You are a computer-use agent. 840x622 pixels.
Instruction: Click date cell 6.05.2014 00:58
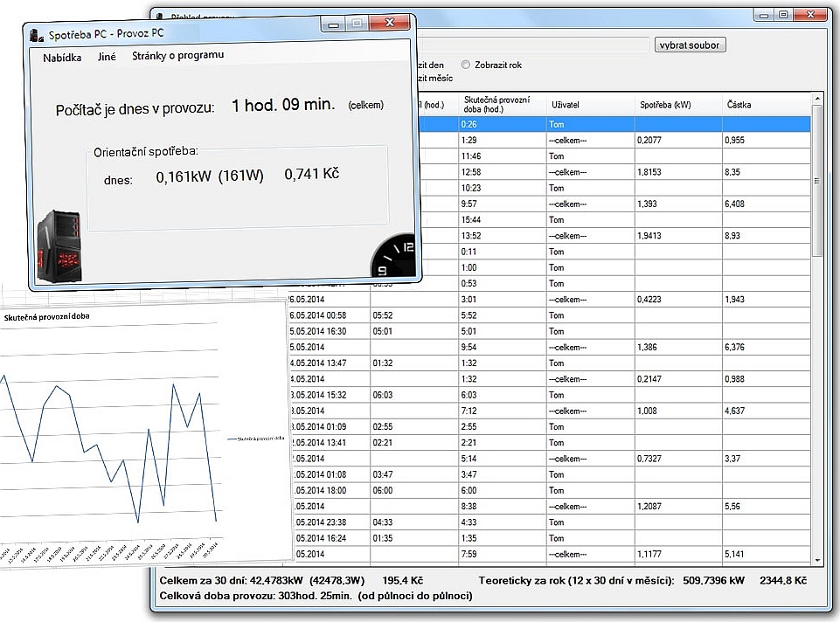[329, 316]
